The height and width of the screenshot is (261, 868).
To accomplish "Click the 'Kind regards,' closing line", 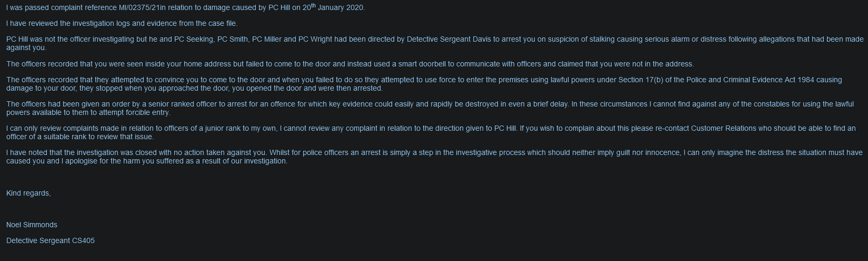I will pos(28,193).
